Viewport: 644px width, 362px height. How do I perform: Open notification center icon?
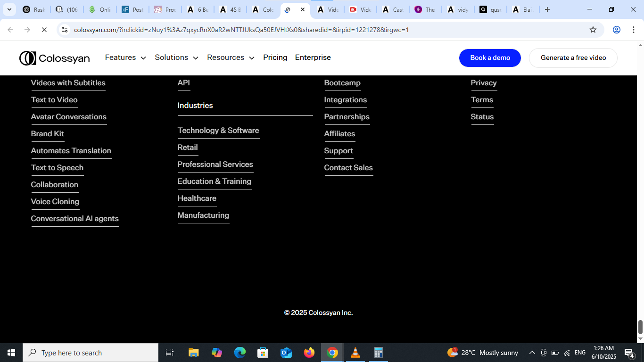(x=629, y=353)
